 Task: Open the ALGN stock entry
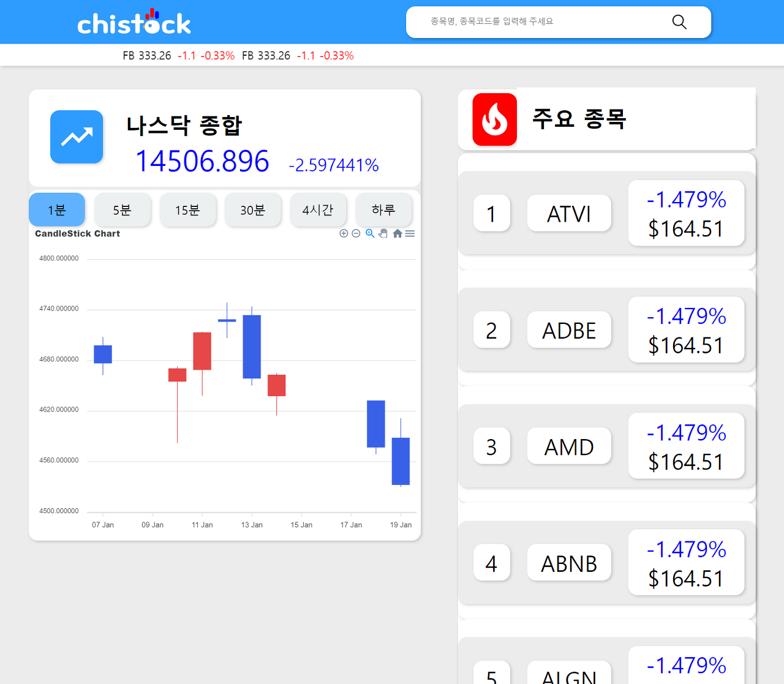569,672
